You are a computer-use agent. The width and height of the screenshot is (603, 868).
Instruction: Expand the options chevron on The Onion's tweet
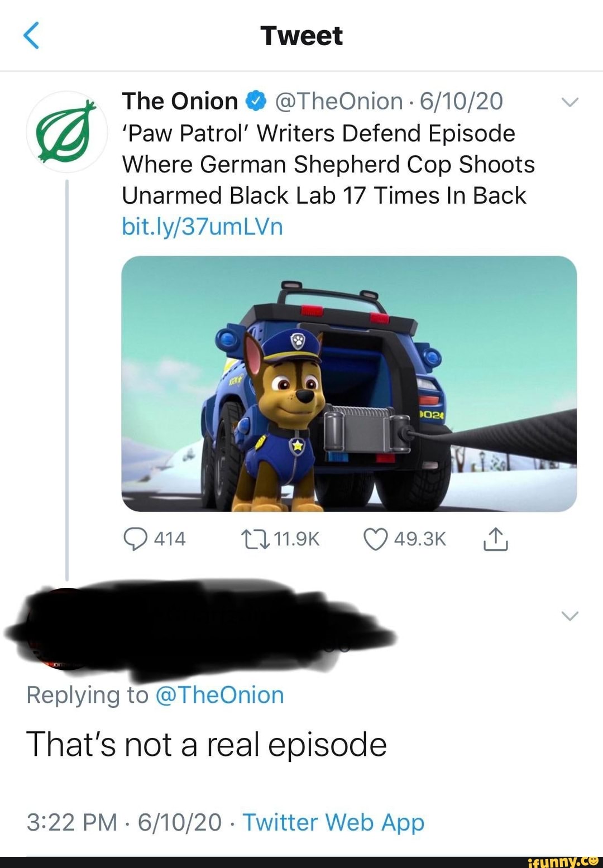coord(569,102)
